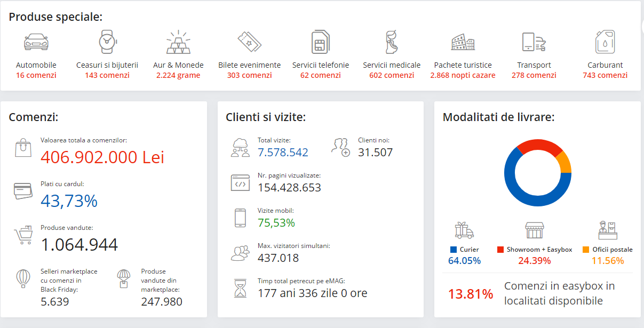
Task: Click the Pachete turistice hotel icon
Action: (463, 42)
